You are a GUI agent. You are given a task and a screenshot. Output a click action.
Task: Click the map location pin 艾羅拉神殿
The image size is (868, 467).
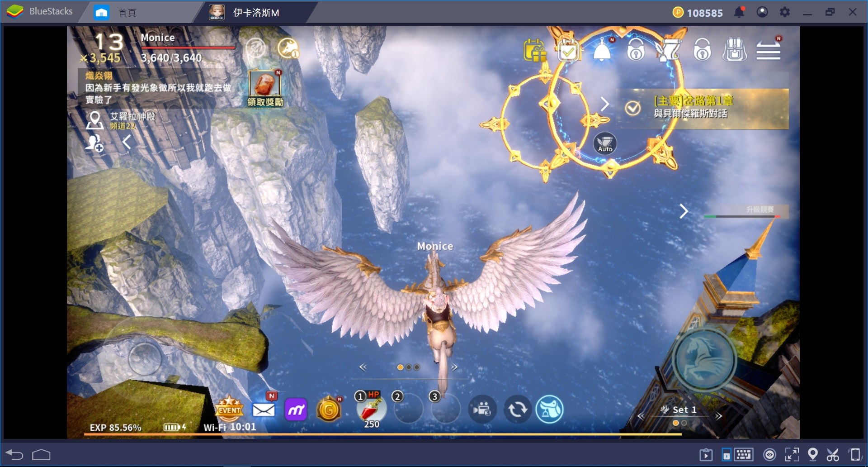pos(94,120)
